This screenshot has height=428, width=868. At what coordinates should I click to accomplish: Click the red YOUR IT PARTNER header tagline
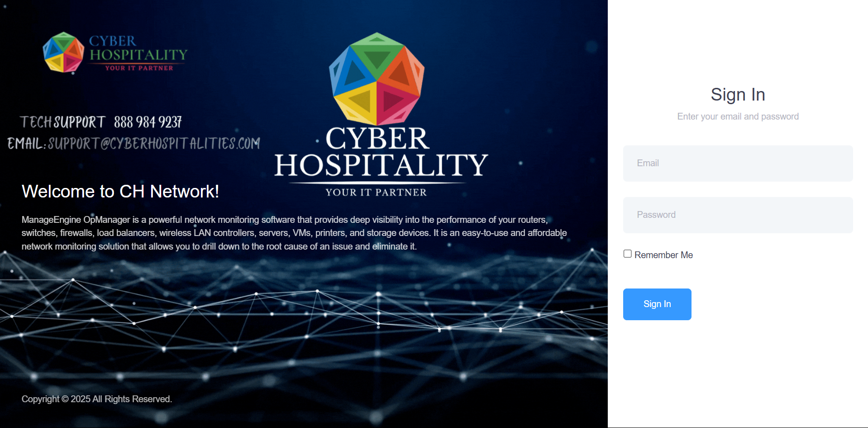pyautogui.click(x=139, y=68)
